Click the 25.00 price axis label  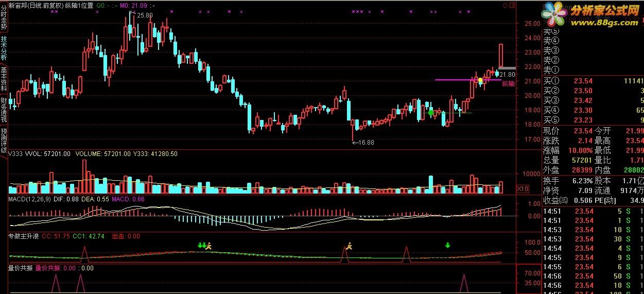tap(532, 23)
